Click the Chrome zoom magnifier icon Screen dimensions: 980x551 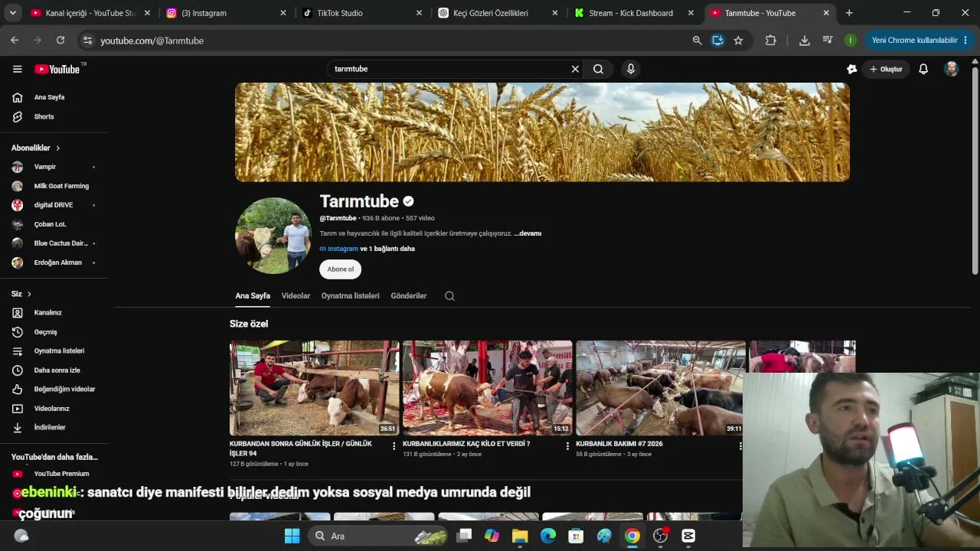697,41
